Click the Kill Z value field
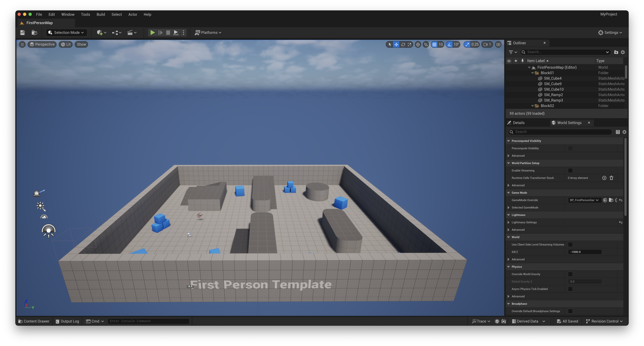 pyautogui.click(x=584, y=252)
